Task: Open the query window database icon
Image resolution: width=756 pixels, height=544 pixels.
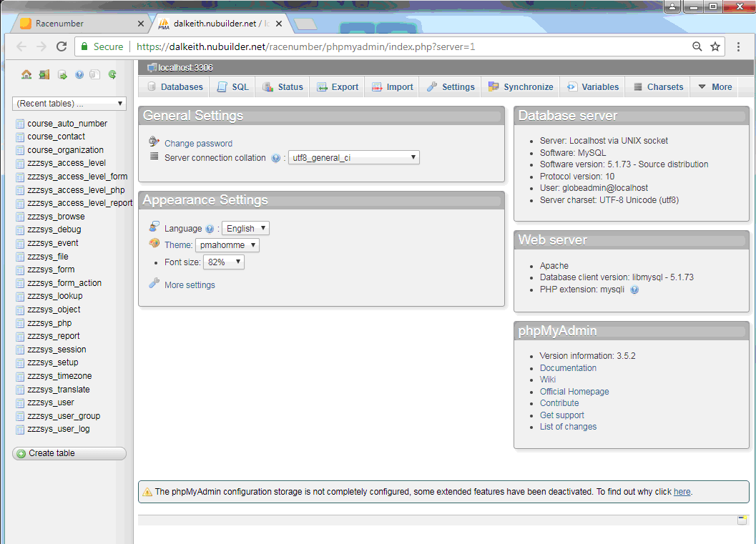Action: [62, 74]
